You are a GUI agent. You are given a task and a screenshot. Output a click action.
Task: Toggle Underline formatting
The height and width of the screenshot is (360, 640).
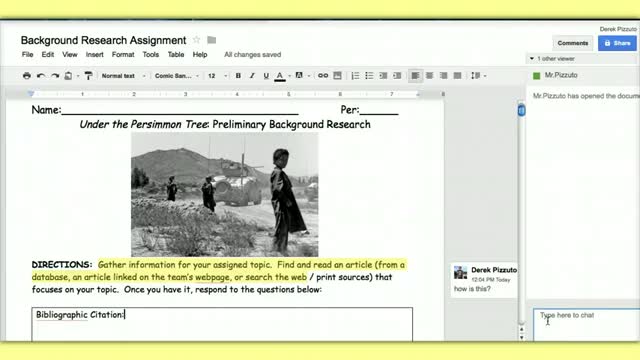tap(266, 76)
